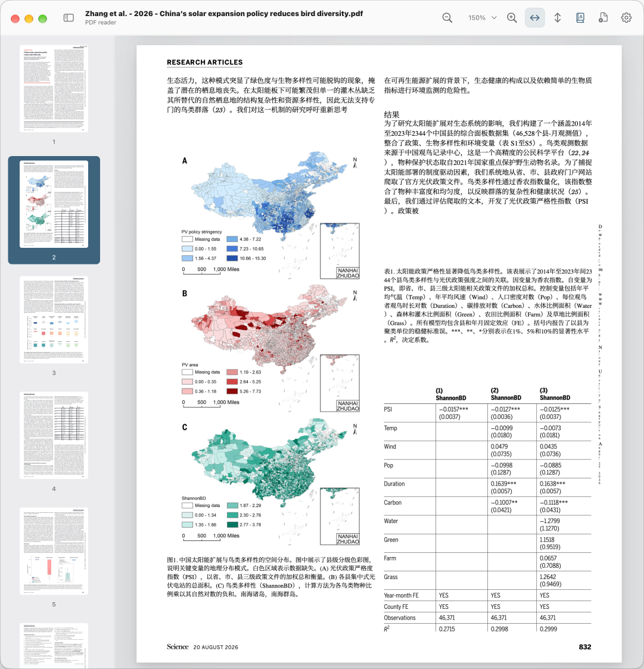Click the panel A label on map
This screenshot has width=644, height=669.
(184, 161)
